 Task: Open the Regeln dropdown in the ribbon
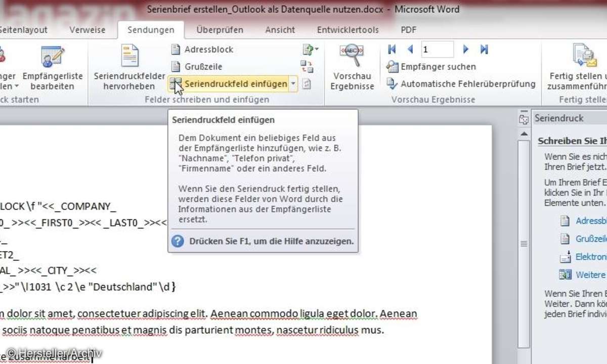point(310,50)
